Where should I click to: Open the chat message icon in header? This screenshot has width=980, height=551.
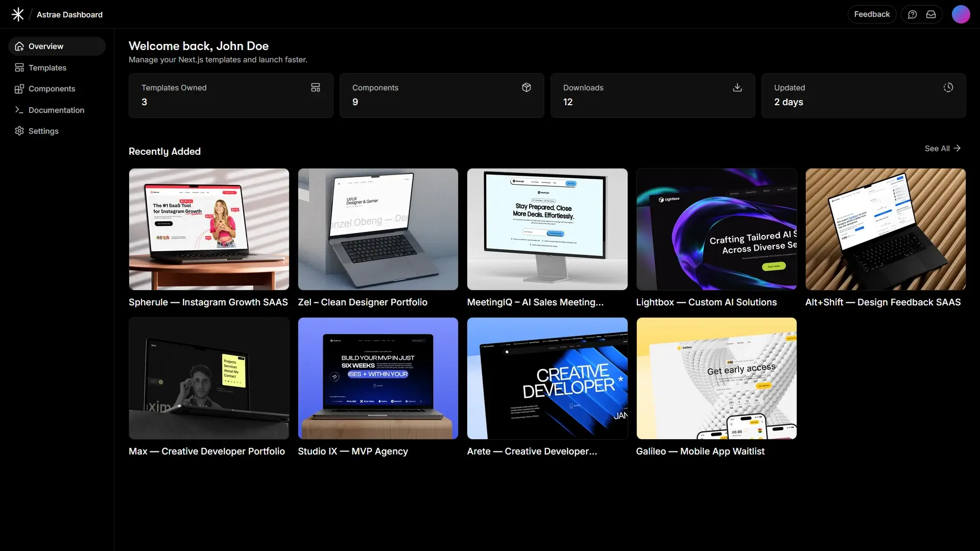tap(912, 14)
